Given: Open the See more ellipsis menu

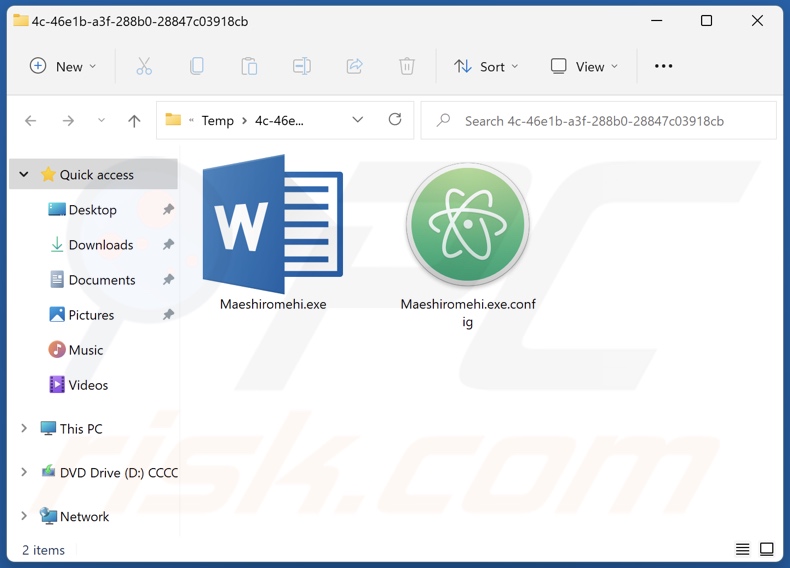Looking at the screenshot, I should pos(663,66).
